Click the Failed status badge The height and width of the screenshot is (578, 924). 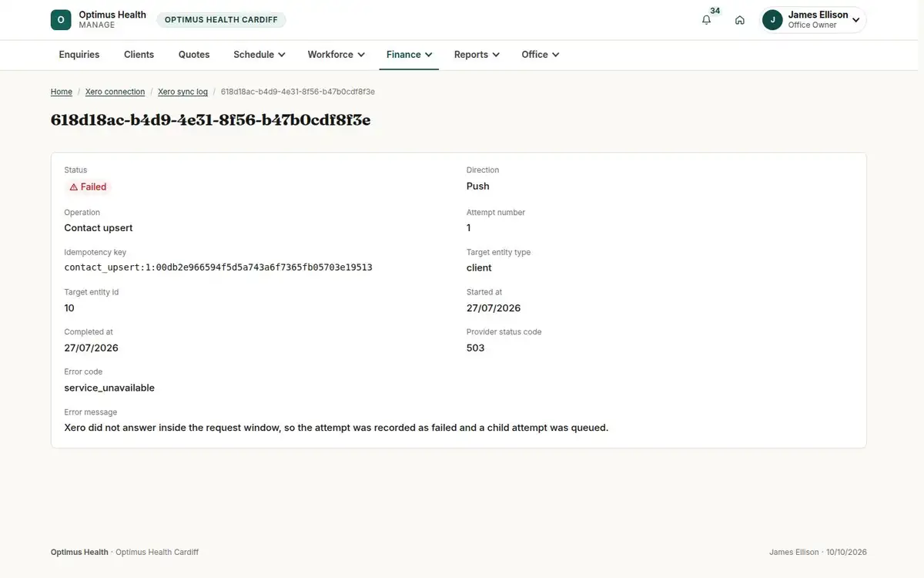(x=88, y=187)
